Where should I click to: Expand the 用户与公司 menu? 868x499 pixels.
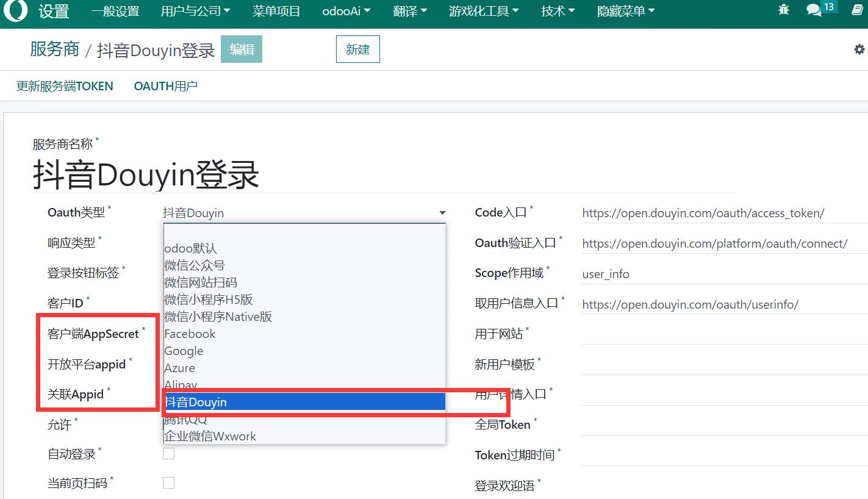coord(195,11)
